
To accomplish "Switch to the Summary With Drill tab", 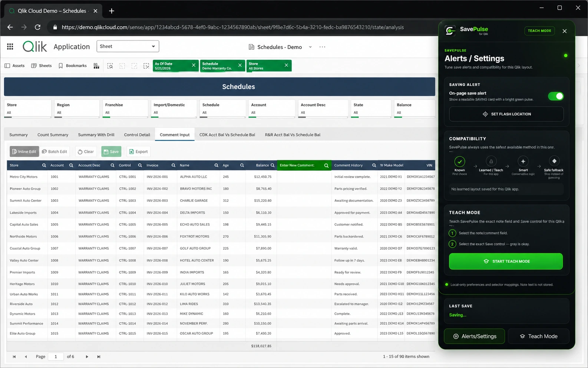I will tap(96, 135).
